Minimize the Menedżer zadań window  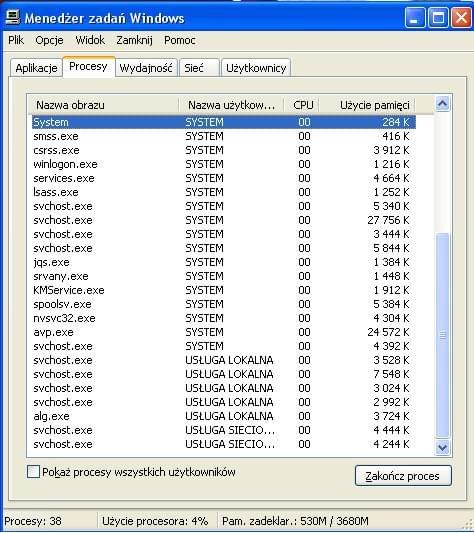pos(415,17)
